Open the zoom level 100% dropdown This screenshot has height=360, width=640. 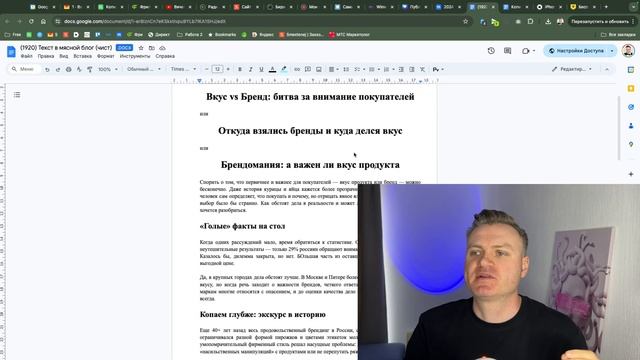tap(108, 69)
